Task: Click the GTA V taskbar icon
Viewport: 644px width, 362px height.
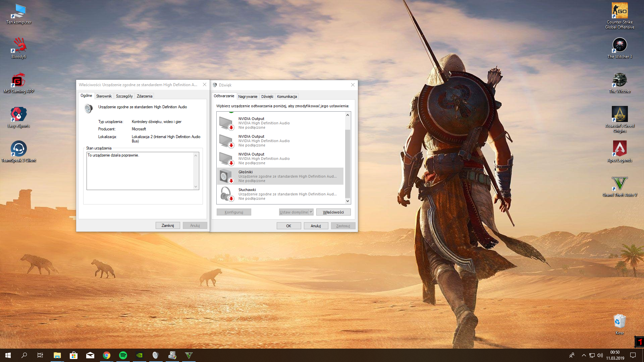Action: [189, 355]
